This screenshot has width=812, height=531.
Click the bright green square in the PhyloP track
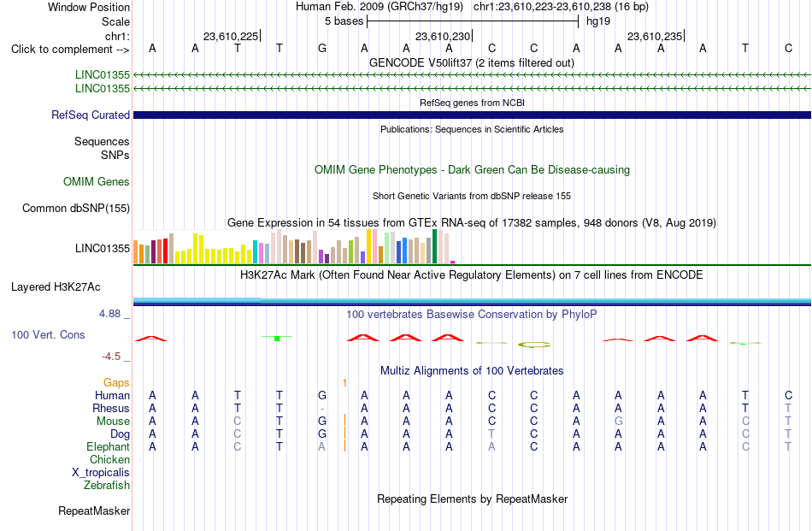tap(277, 339)
